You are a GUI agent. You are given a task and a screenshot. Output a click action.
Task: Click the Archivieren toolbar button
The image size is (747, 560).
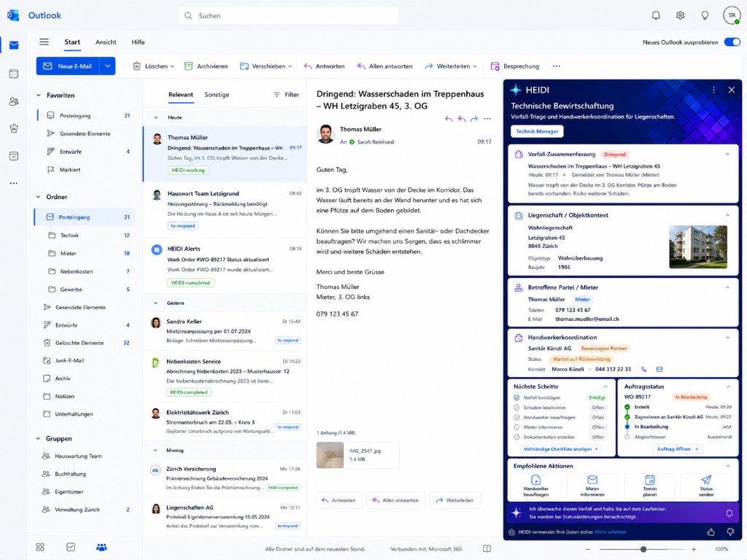coord(206,66)
